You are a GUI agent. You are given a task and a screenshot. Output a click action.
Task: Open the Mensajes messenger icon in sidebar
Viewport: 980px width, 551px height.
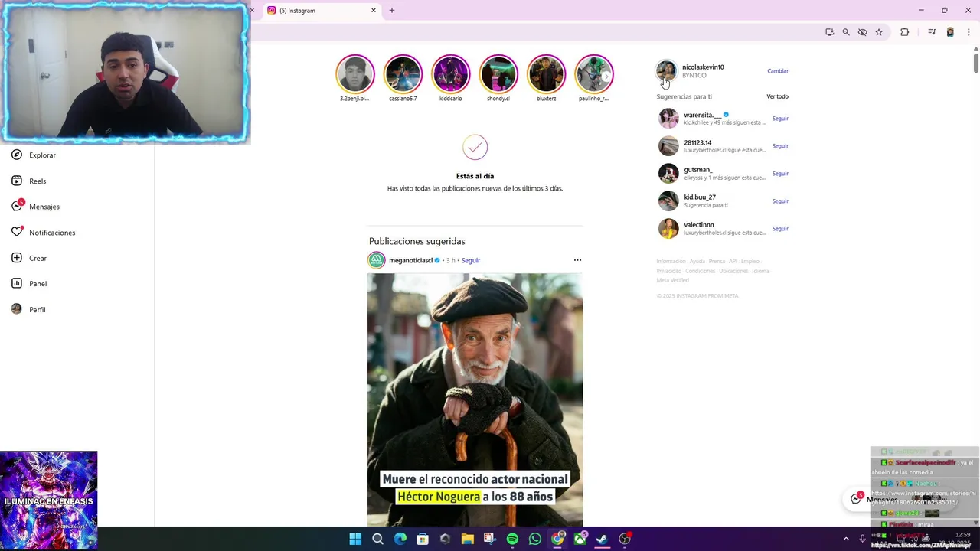point(17,207)
